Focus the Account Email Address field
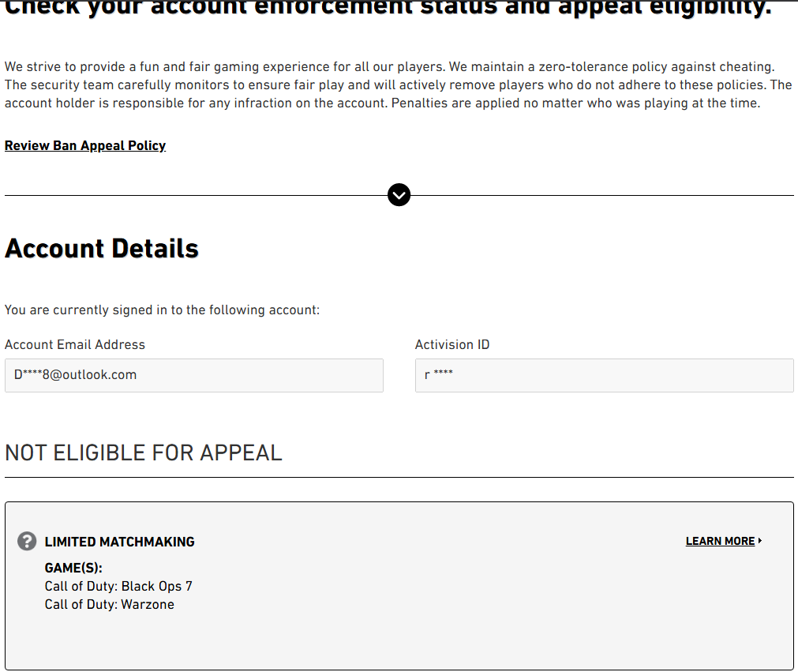The image size is (798, 672). click(x=194, y=375)
